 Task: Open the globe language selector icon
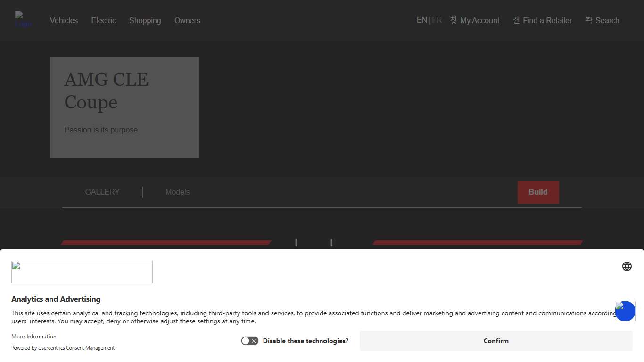[x=627, y=266]
